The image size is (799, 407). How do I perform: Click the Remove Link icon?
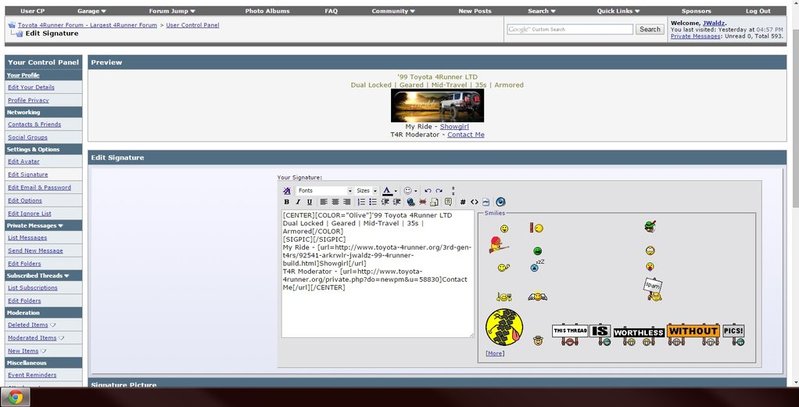coord(422,202)
